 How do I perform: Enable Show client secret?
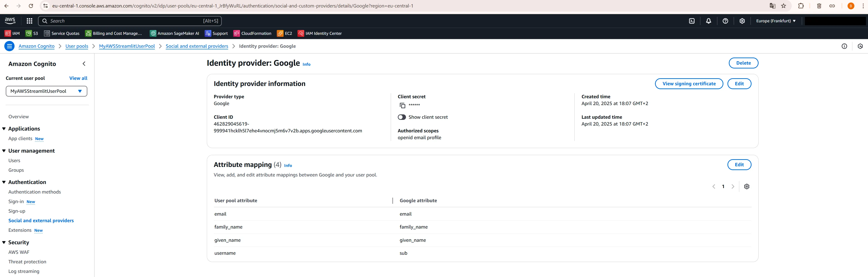coord(402,117)
